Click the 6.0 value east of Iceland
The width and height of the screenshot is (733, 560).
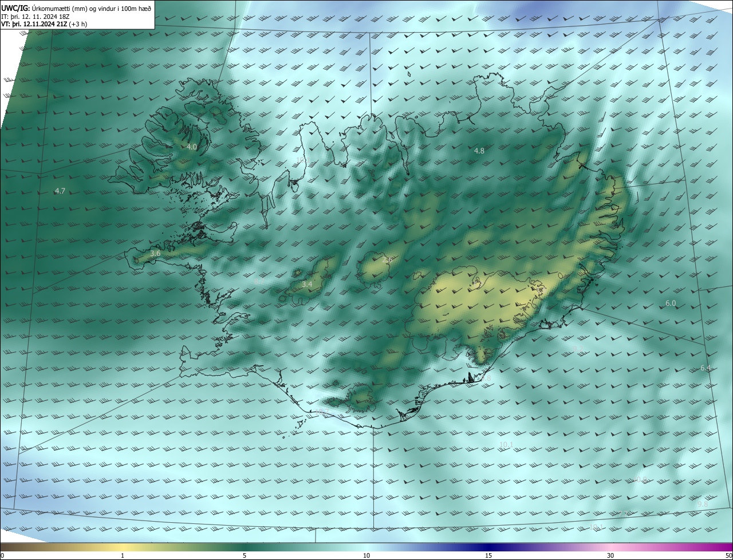671,303
